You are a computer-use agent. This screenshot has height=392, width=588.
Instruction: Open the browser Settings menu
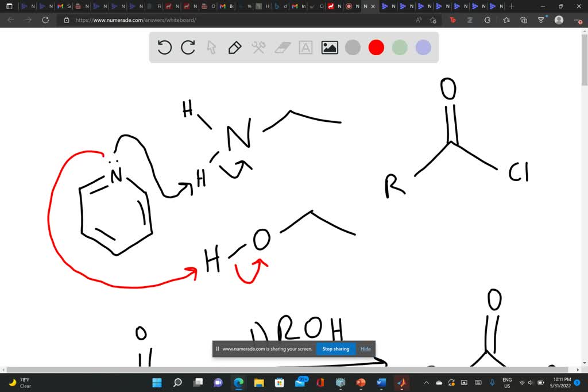(577, 20)
